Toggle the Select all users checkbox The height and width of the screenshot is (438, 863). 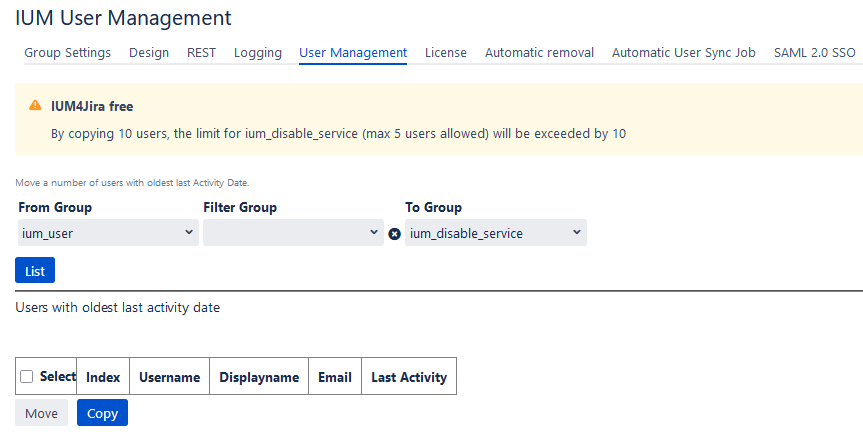click(27, 377)
